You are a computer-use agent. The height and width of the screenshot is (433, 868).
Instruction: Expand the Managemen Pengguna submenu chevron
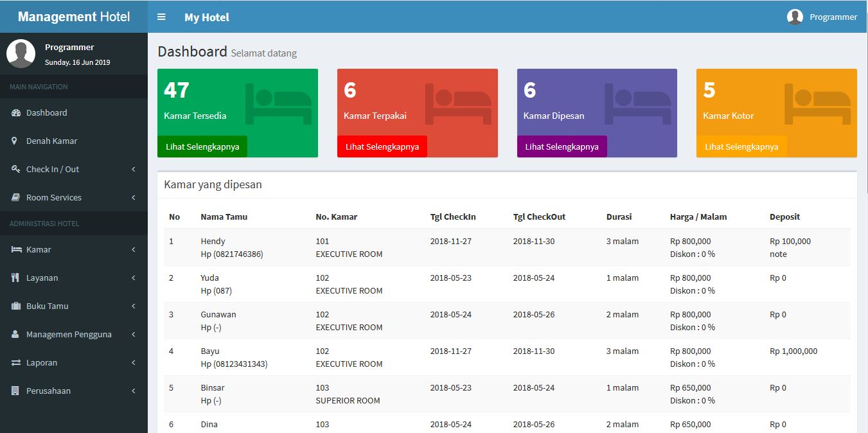point(134,335)
